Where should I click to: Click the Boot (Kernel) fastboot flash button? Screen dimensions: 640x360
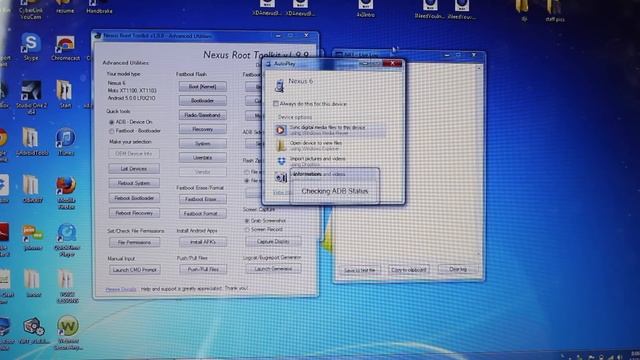202,87
